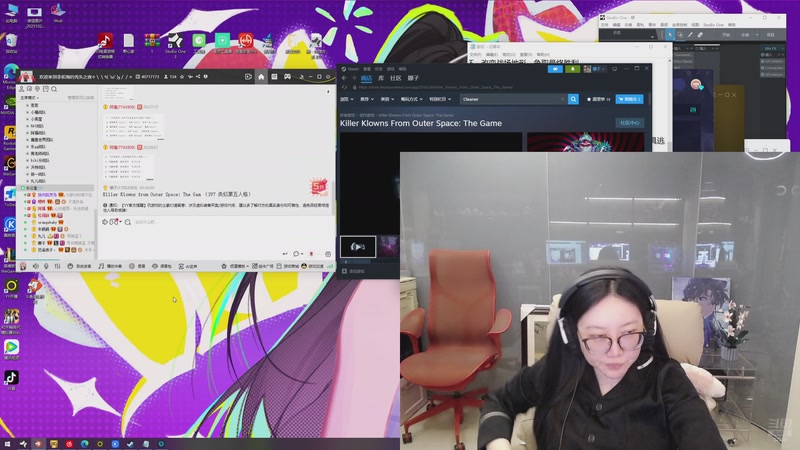
Task: Open the first menu in the Studio One menu bar
Action: click(x=605, y=24)
